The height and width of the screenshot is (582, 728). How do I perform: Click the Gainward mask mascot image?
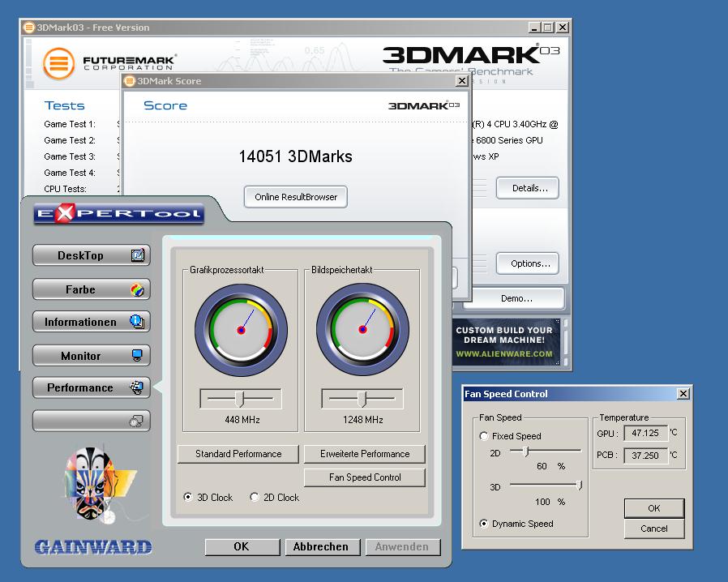99,485
